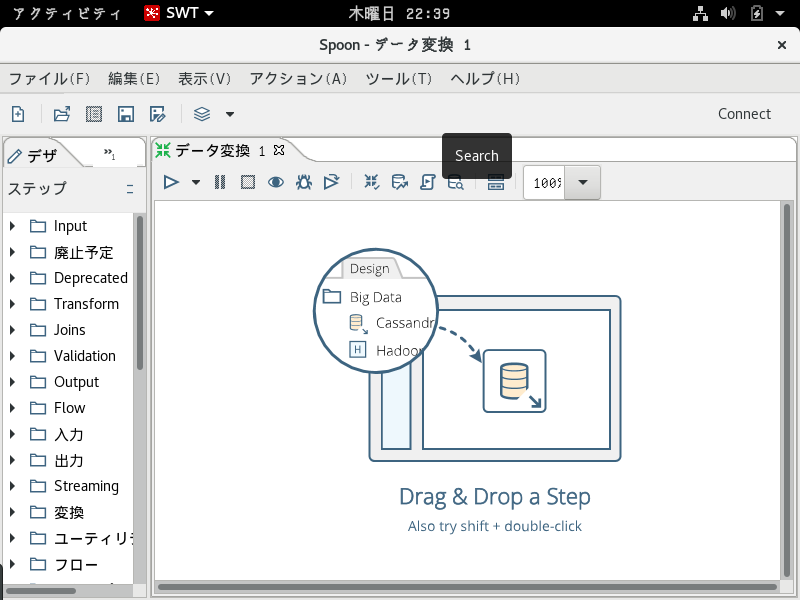Open the アクション(A) menu
The width and height of the screenshot is (800, 600).
(298, 79)
